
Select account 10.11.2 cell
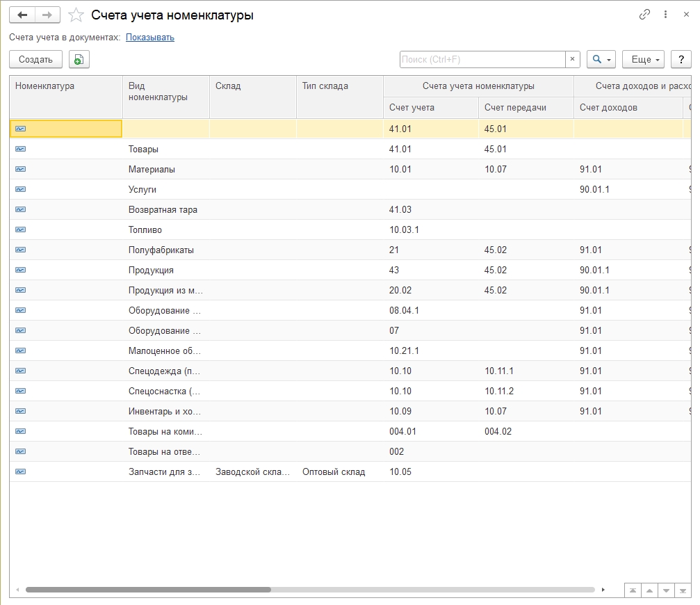[526, 391]
